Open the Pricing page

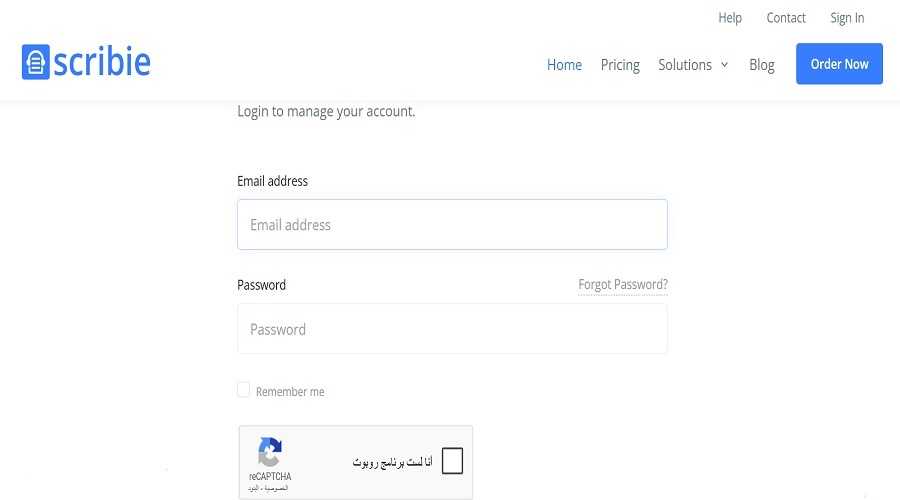620,65
